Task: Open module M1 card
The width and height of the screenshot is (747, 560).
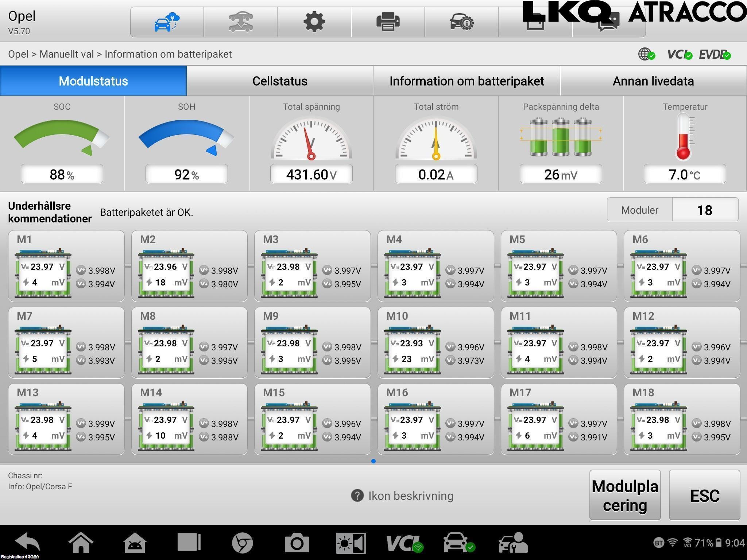Action: pyautogui.click(x=66, y=266)
